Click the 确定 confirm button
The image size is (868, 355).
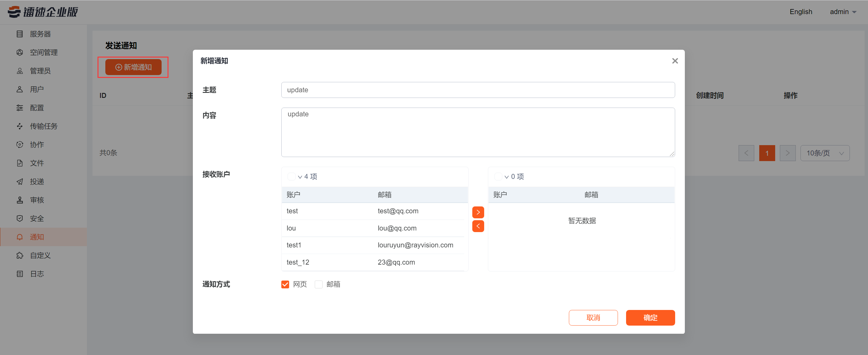[650, 317]
